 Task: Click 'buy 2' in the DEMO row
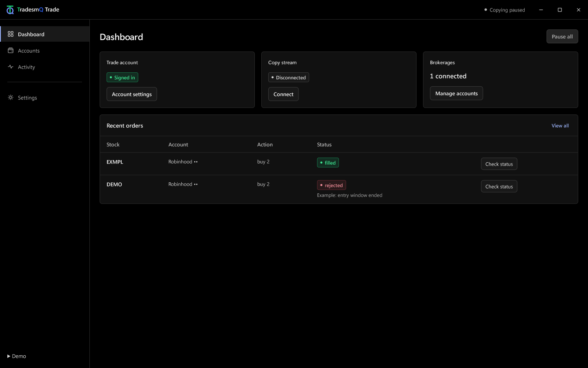click(x=263, y=184)
